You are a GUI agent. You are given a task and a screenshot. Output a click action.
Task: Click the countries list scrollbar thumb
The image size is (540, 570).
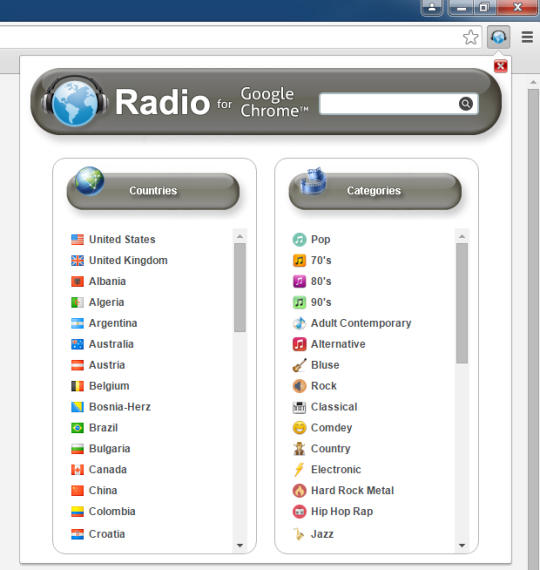[240, 287]
